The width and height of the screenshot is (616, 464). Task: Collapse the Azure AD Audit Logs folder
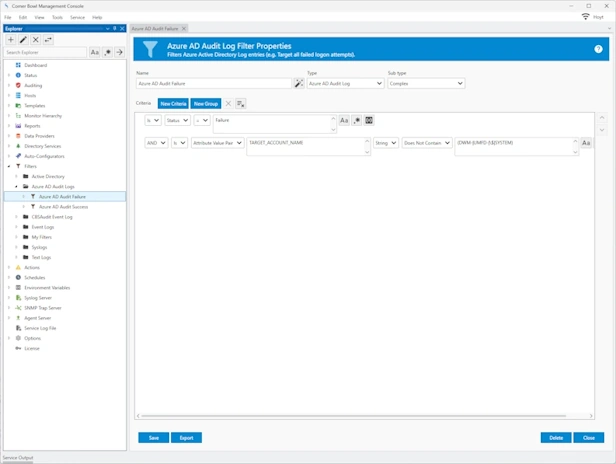tap(16, 187)
